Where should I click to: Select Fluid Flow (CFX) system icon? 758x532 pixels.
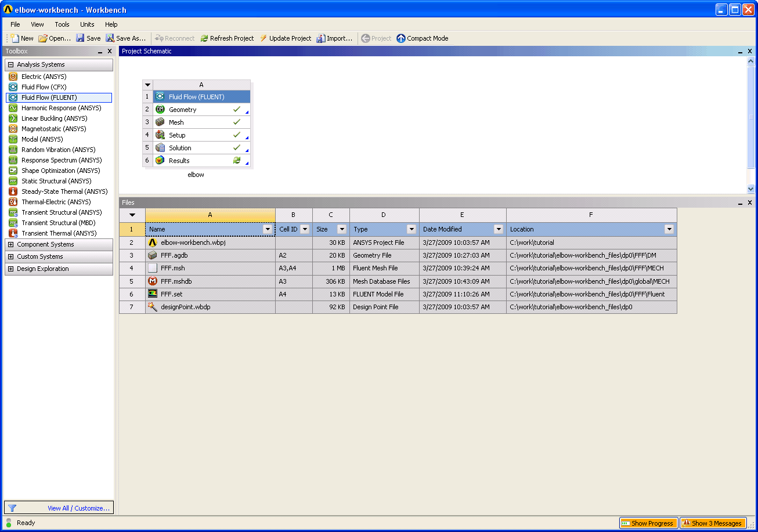tap(13, 87)
